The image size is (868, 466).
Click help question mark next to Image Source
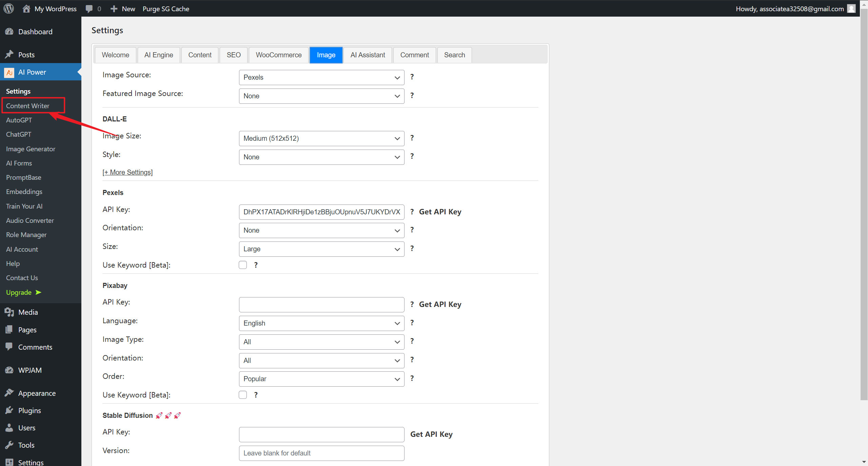(x=412, y=77)
